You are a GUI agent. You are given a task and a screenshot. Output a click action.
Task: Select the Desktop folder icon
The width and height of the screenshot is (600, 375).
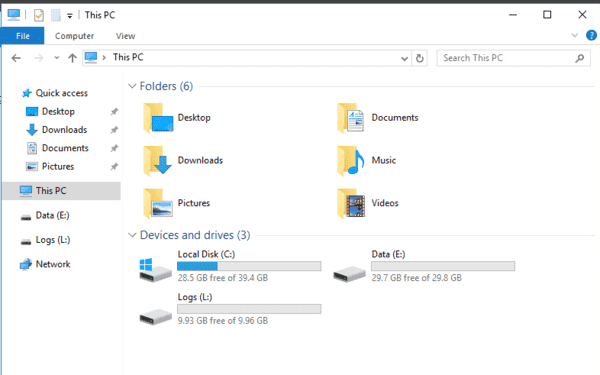click(158, 118)
